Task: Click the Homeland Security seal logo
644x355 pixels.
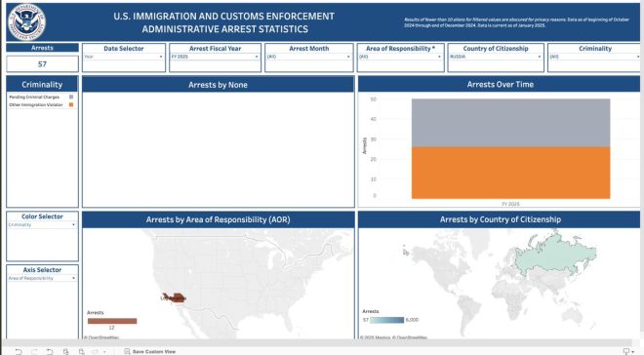Action: point(26,21)
